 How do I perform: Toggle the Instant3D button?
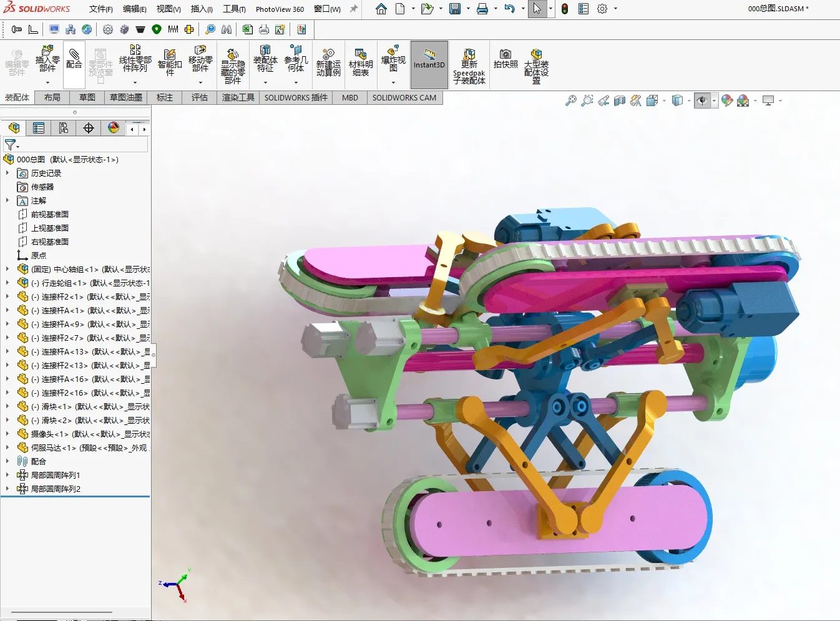pyautogui.click(x=429, y=65)
